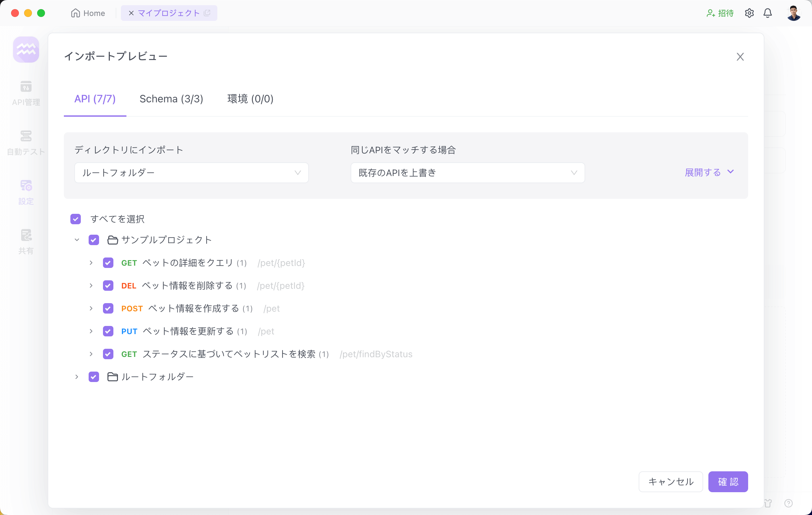Click the Home icon in the title bar
The image size is (812, 515).
point(76,13)
